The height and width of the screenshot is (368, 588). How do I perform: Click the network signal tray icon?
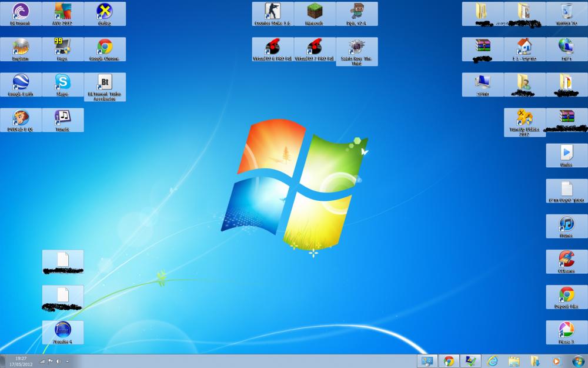(42, 362)
